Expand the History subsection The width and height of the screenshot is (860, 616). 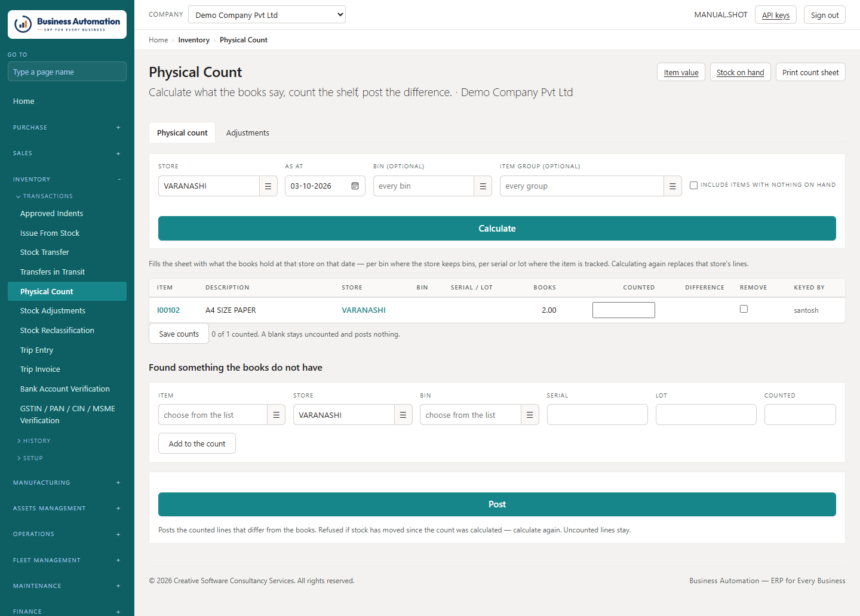click(34, 441)
